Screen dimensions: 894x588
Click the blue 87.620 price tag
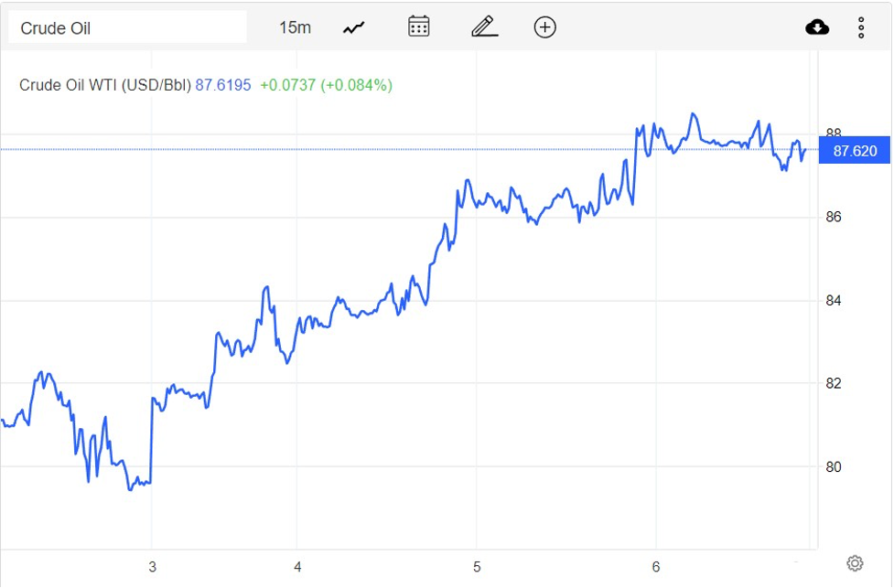[x=855, y=151]
